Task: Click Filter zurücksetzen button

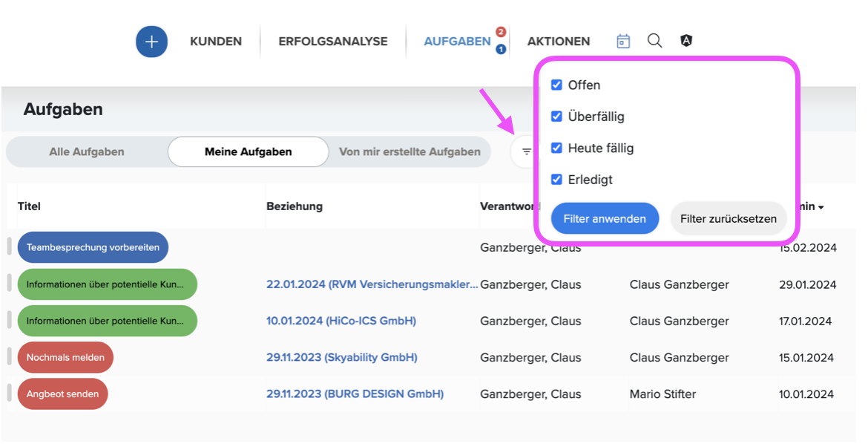Action: [729, 218]
